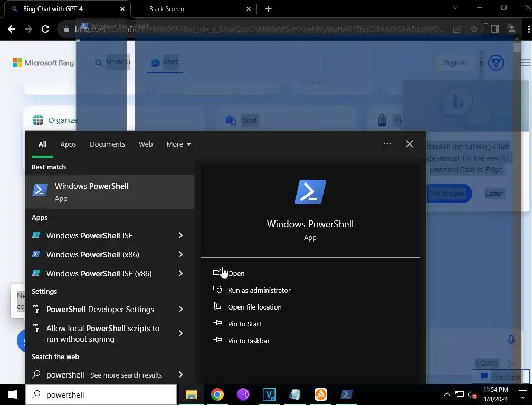Click the Bing chat microphone icon
The image size is (532, 405).
[x=511, y=340]
